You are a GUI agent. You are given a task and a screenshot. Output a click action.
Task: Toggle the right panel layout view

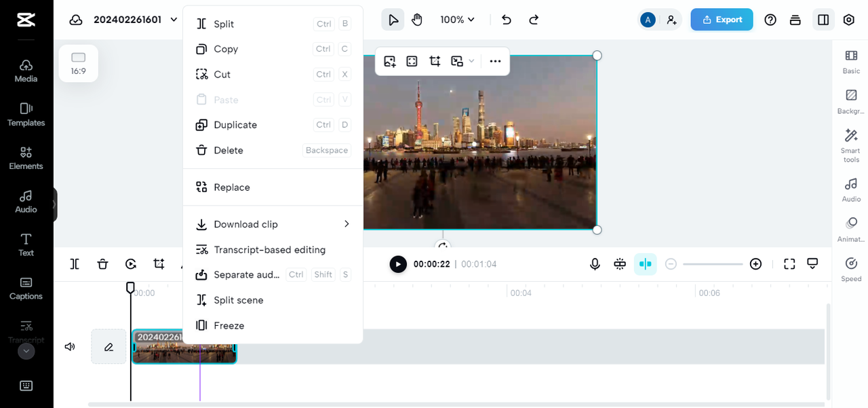[x=823, y=20]
